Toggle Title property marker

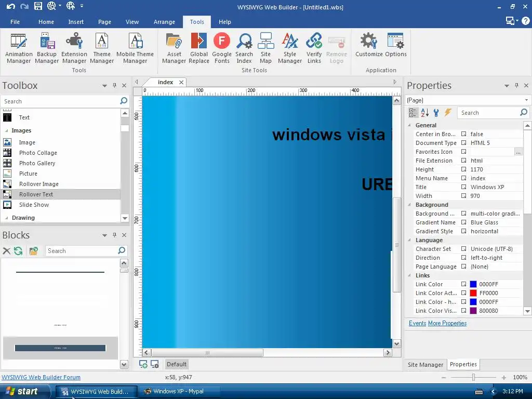pos(463,187)
